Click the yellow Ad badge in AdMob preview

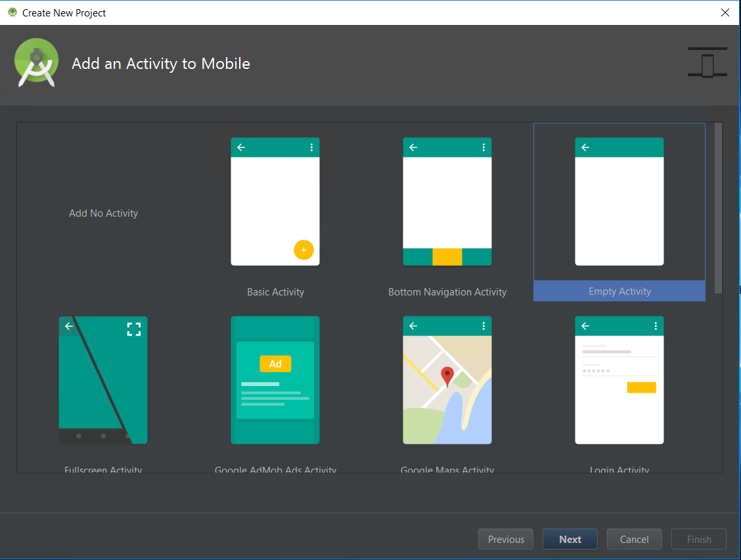[x=275, y=364]
